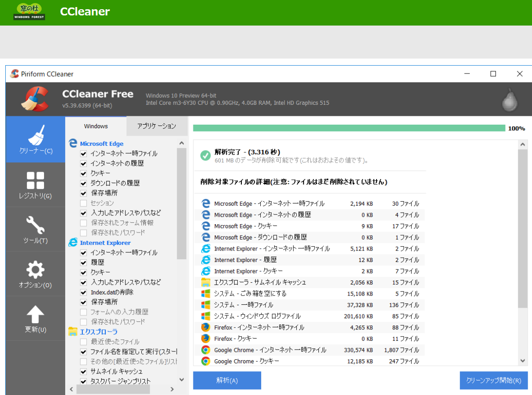This screenshot has height=395, width=532.
Task: Click the green analysis progress bar
Action: coord(349,128)
